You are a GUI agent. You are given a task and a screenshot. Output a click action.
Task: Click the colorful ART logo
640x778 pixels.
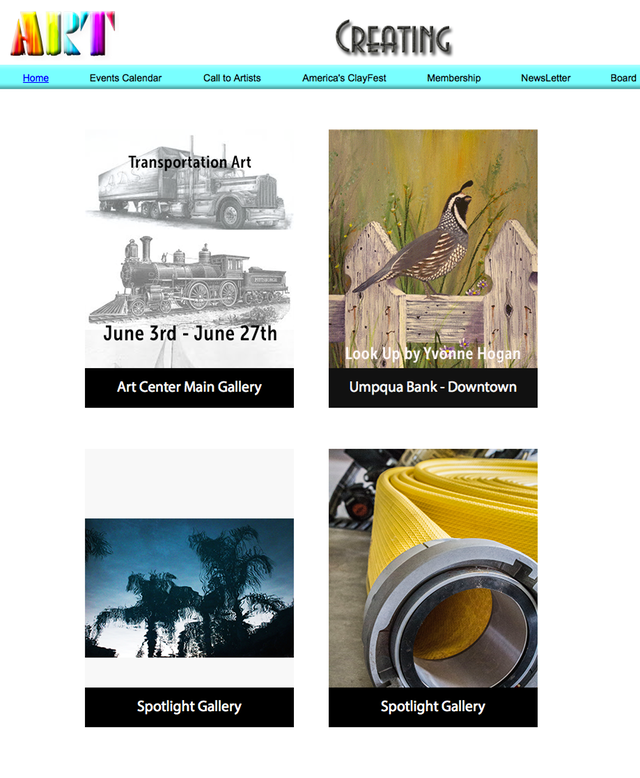[x=63, y=33]
